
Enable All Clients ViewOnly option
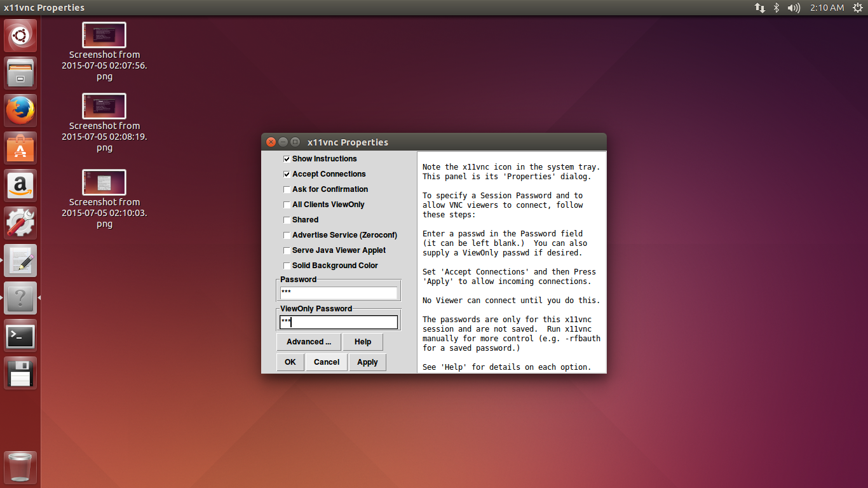[287, 205]
